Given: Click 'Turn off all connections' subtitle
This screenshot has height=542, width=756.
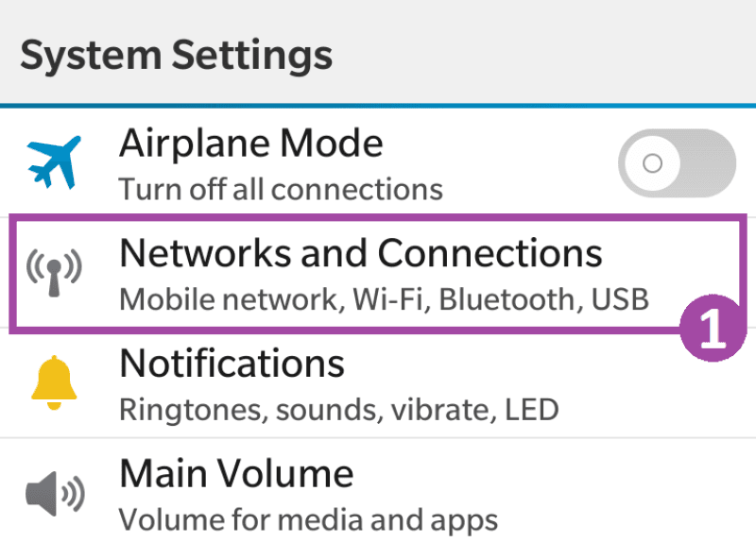Looking at the screenshot, I should (x=281, y=189).
